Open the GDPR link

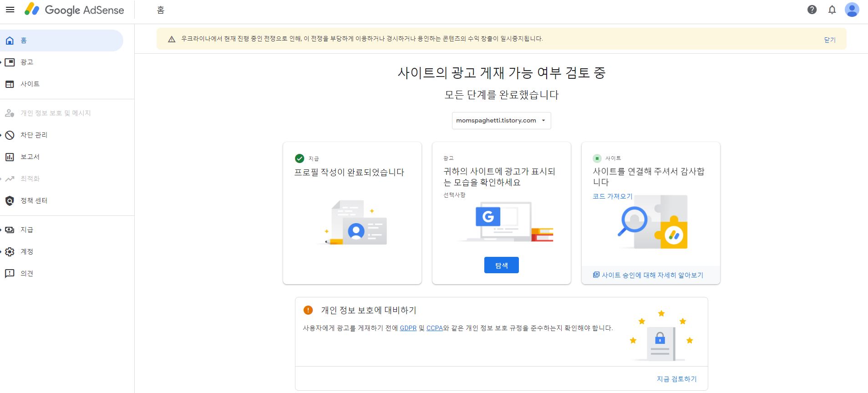tap(408, 328)
